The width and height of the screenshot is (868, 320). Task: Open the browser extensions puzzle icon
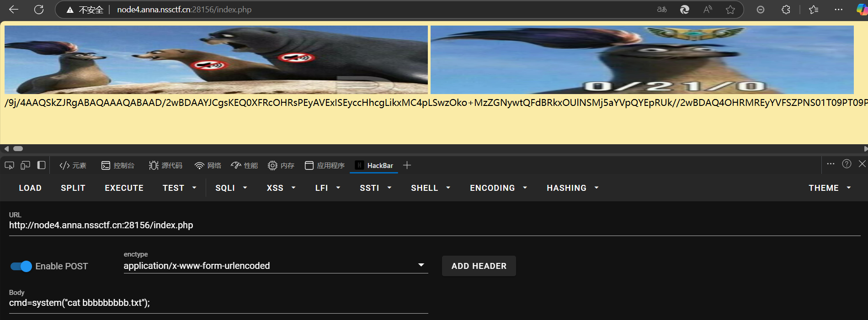(786, 10)
